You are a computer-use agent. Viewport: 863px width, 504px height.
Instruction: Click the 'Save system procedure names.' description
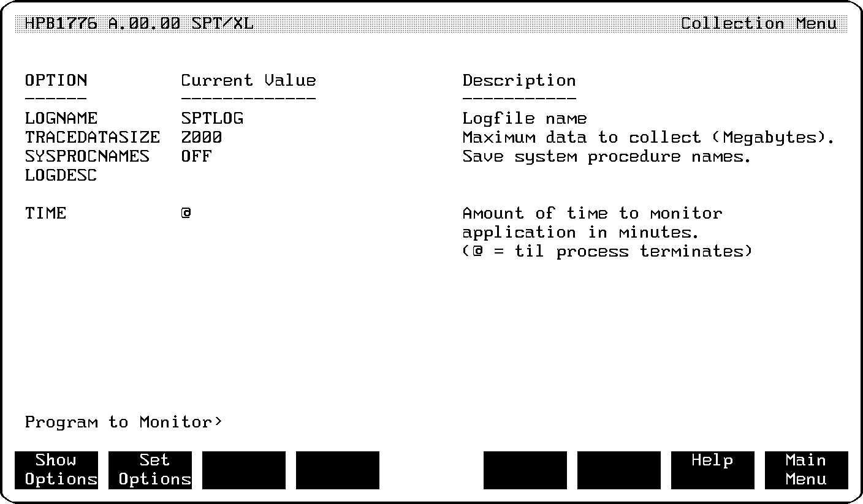tap(607, 157)
